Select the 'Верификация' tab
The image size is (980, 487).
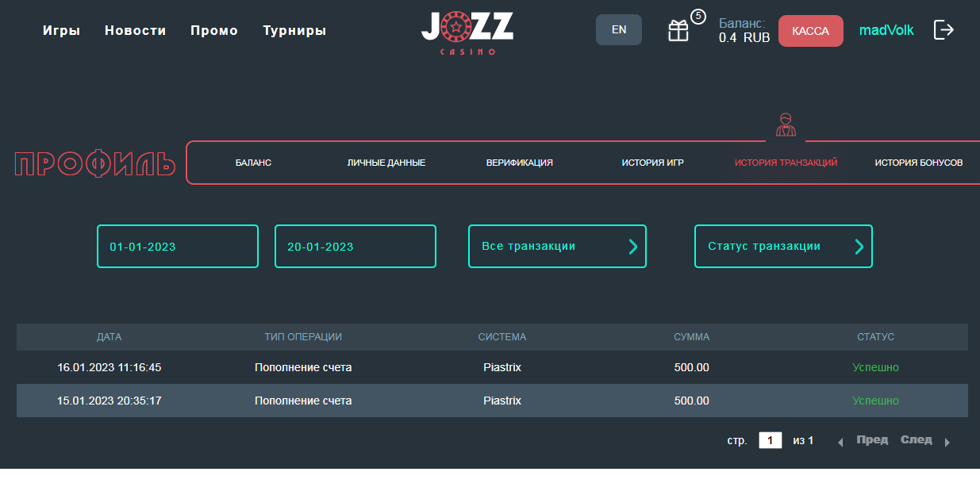coord(519,163)
